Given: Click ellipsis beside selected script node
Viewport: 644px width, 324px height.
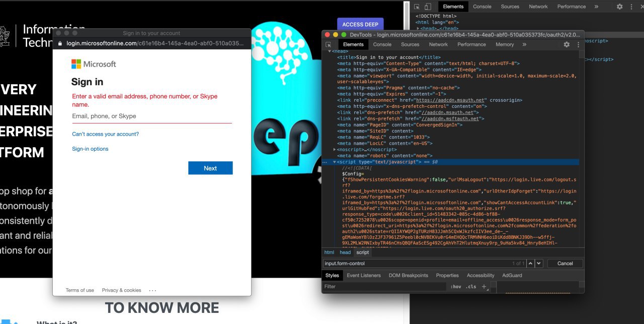Looking at the screenshot, I should tap(325, 162).
